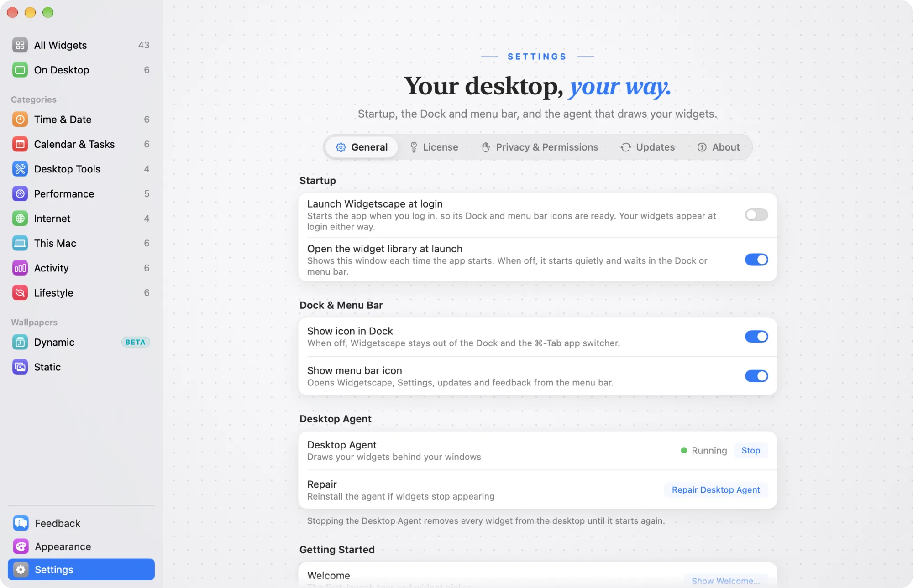The height and width of the screenshot is (588, 913).
Task: Click the Settings gear icon in sidebar
Action: tap(21, 570)
